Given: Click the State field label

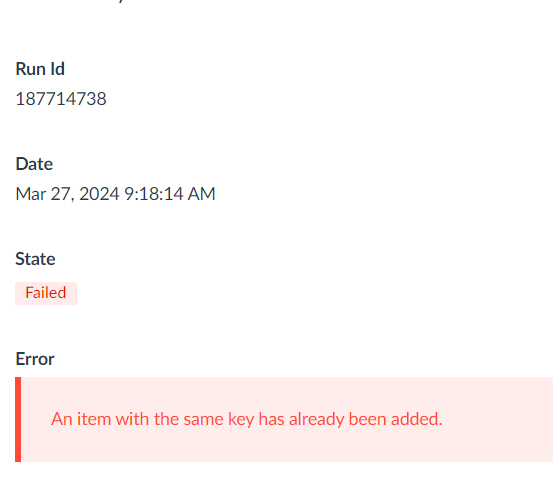Looking at the screenshot, I should [x=35, y=259].
